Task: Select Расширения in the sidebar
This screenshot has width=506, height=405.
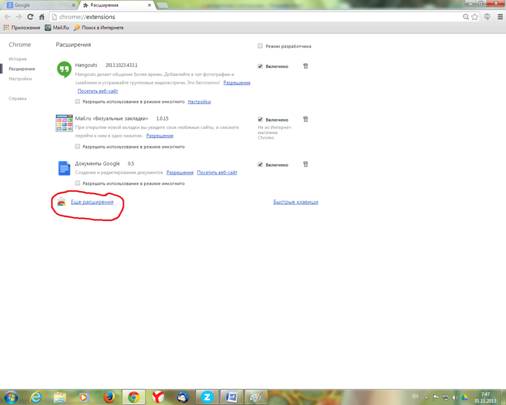Action: tap(22, 69)
